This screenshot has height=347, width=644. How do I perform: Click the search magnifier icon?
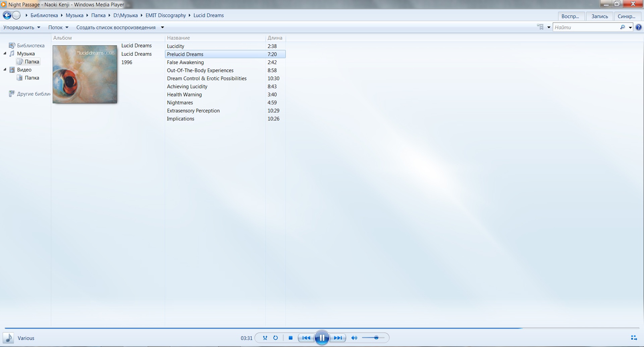[x=623, y=27]
